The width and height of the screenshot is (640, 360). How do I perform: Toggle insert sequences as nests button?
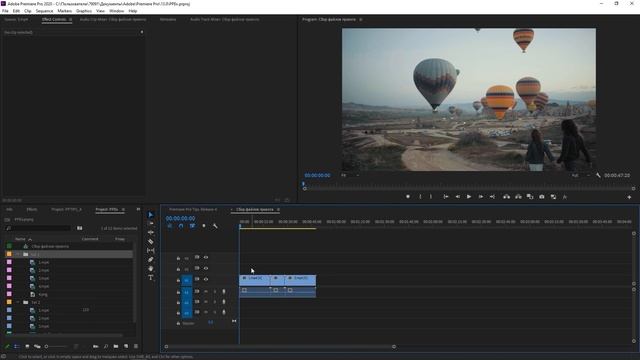(x=170, y=226)
